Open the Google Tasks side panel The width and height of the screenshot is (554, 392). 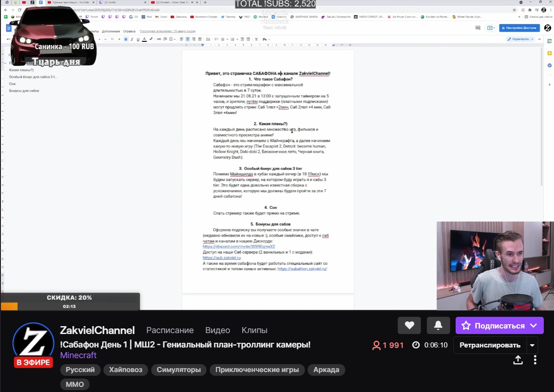click(x=549, y=65)
